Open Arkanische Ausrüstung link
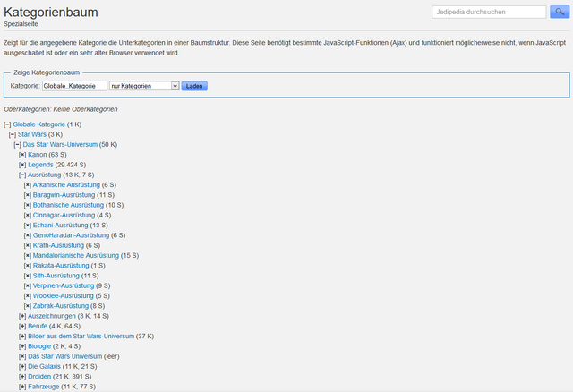The height and width of the screenshot is (392, 573). [66, 185]
